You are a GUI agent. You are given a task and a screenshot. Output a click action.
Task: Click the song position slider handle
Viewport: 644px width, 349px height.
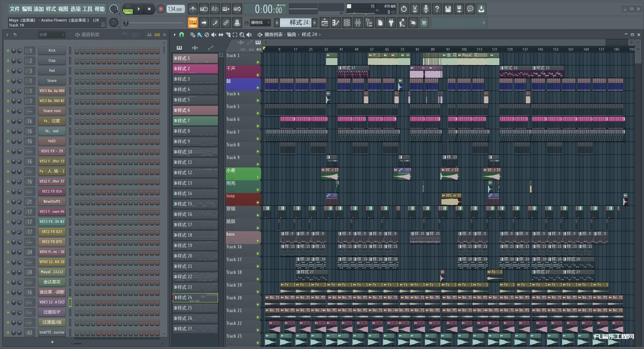pos(126,23)
